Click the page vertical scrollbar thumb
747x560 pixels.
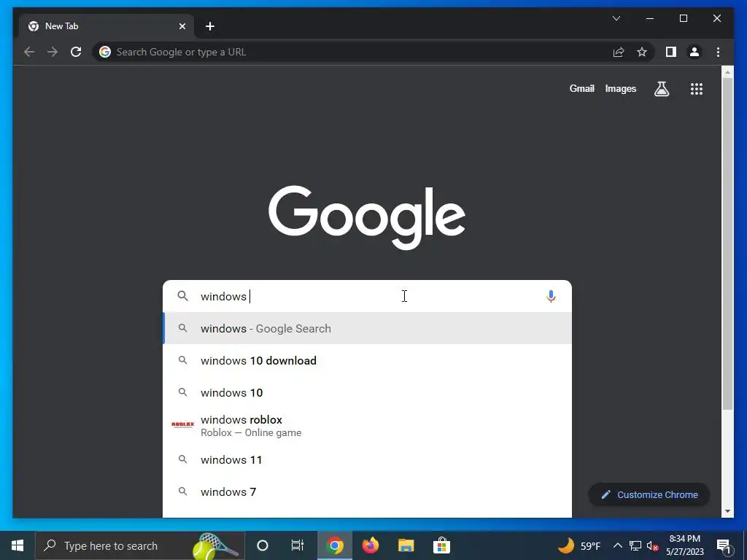pos(727,243)
